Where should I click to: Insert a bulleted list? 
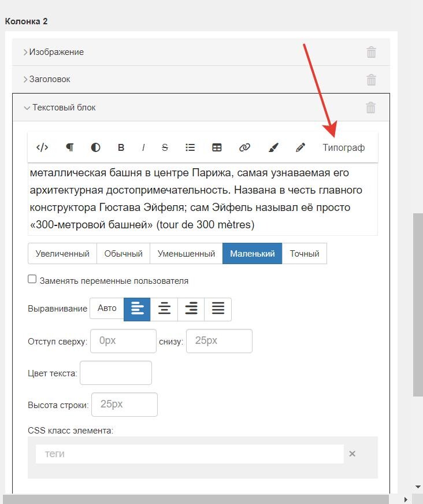(190, 147)
